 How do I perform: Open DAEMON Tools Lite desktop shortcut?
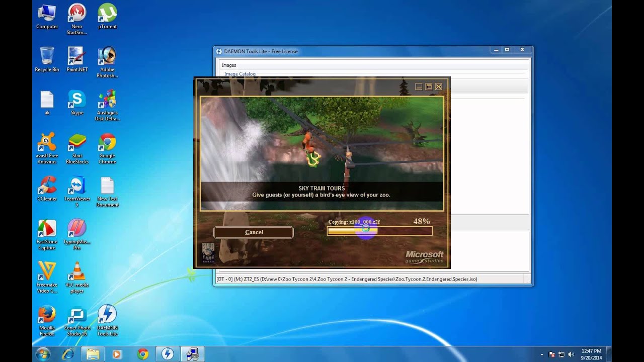pyautogui.click(x=107, y=321)
